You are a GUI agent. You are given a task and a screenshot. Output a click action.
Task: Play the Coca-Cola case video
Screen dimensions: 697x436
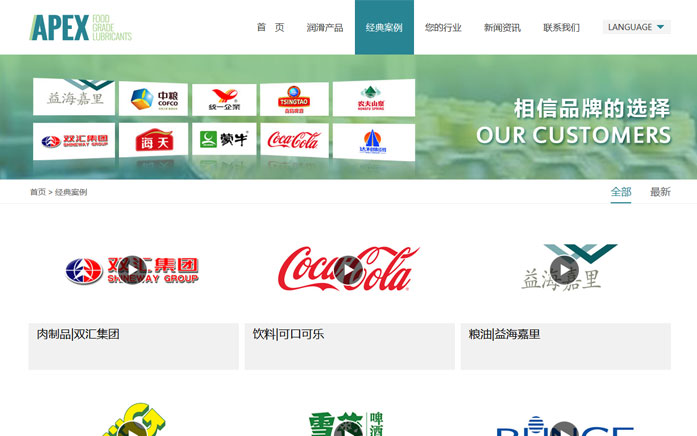coord(348,270)
